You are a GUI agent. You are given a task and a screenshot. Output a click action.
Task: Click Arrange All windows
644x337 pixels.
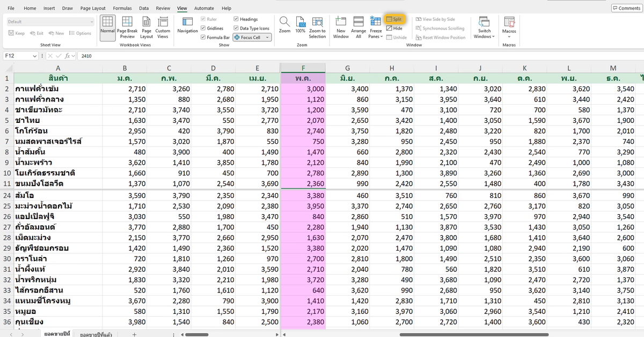[358, 27]
